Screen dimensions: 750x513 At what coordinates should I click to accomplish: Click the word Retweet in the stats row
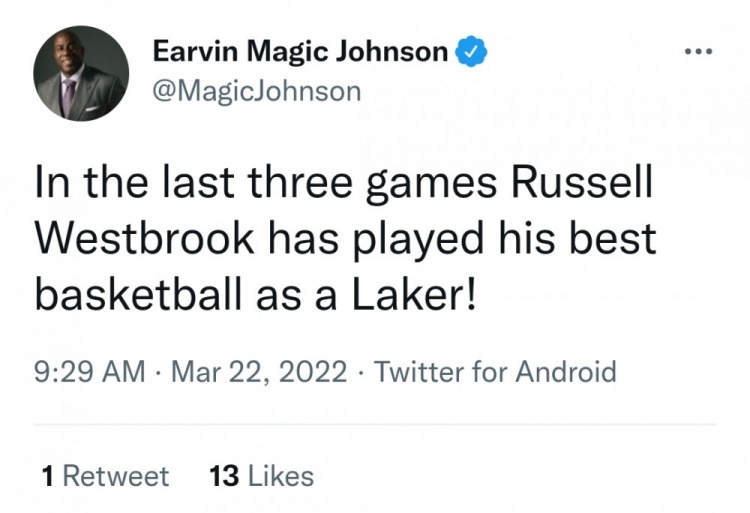(116, 476)
